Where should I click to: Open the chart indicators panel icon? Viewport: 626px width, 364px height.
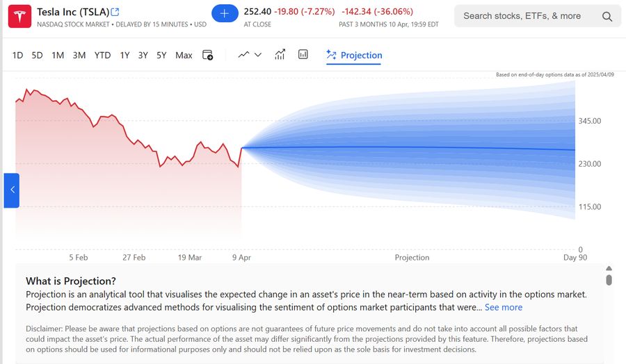point(303,55)
